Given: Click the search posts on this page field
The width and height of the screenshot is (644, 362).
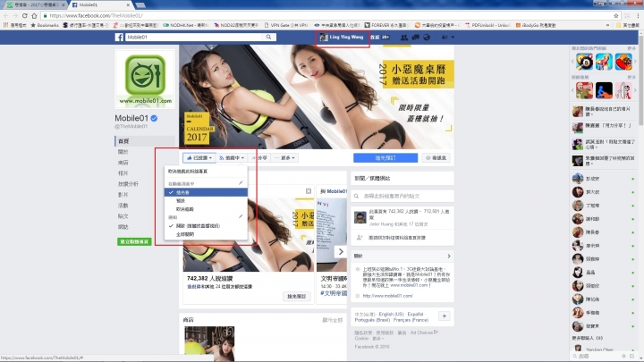Looking at the screenshot, I should (402, 196).
